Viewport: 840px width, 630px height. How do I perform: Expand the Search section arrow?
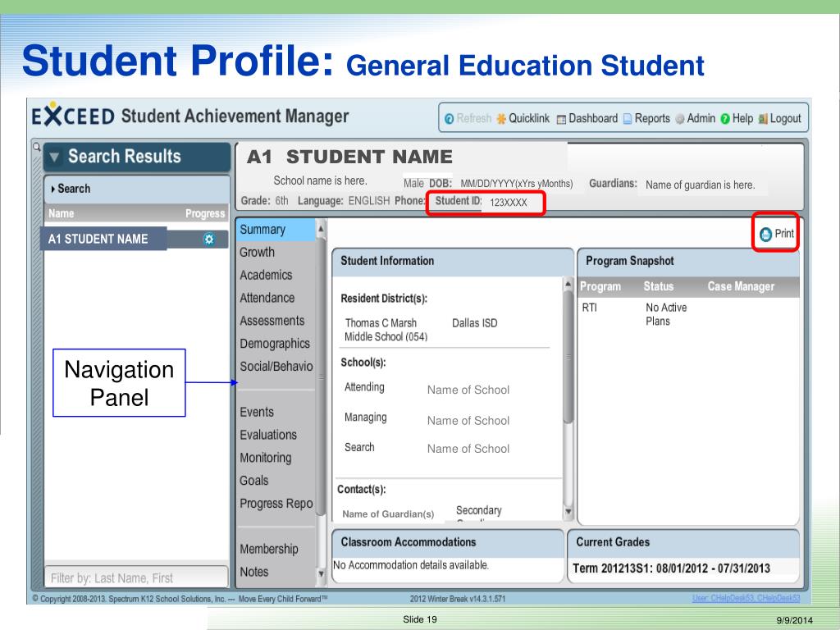point(53,189)
